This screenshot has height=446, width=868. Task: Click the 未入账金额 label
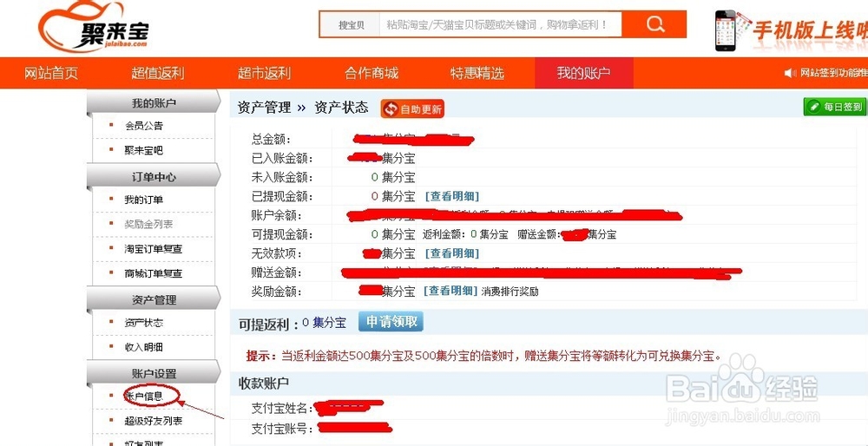coord(282,178)
